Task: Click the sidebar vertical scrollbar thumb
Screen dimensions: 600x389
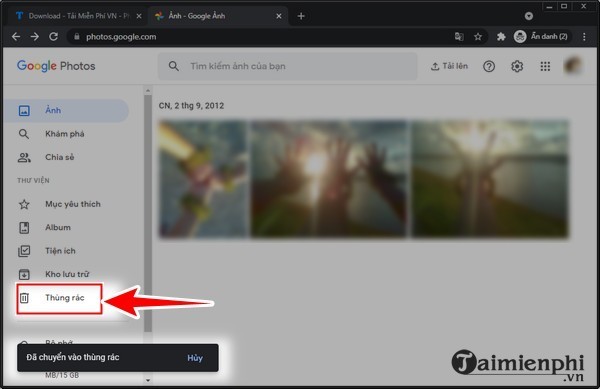Action: pos(148,213)
